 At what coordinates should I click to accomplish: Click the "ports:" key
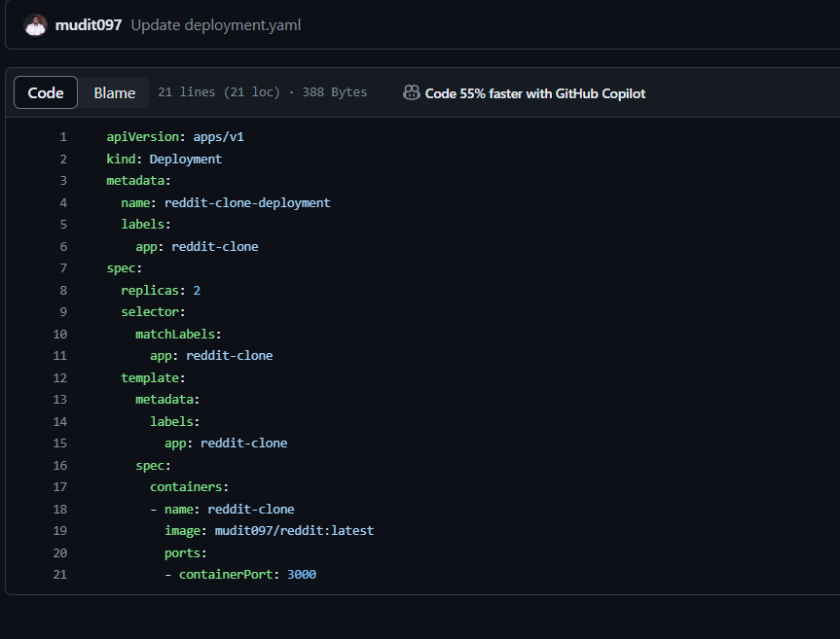[x=185, y=553]
